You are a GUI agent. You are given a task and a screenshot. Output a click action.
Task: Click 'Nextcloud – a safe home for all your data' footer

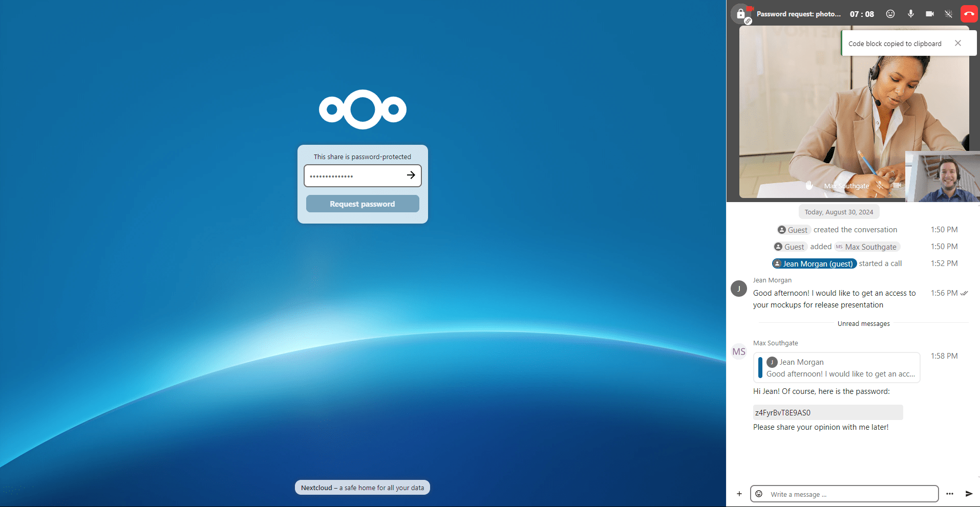coord(363,488)
